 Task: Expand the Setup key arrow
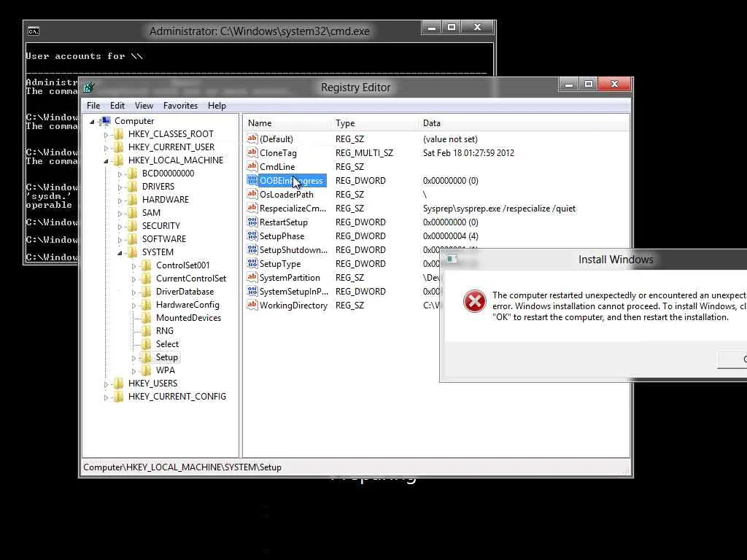click(x=133, y=358)
